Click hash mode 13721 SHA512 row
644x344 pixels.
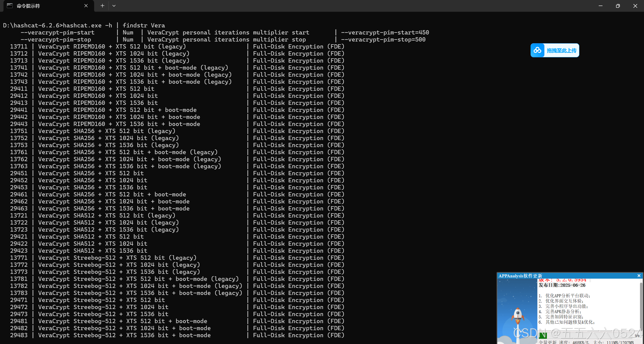[177, 216]
